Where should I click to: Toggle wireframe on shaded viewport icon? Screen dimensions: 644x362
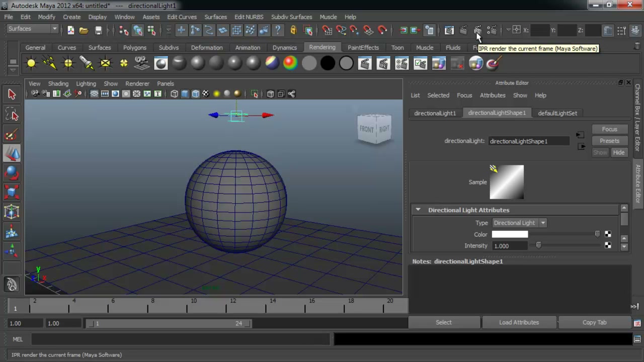click(x=195, y=94)
